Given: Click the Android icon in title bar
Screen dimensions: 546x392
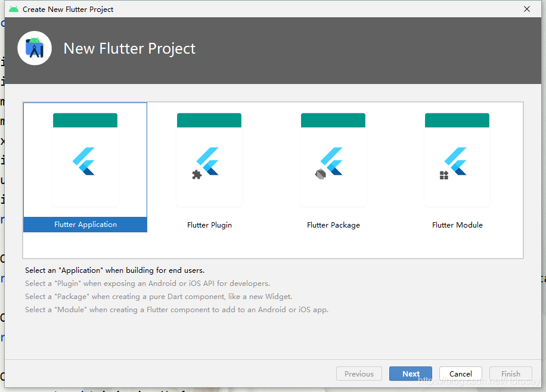Looking at the screenshot, I should coord(14,9).
